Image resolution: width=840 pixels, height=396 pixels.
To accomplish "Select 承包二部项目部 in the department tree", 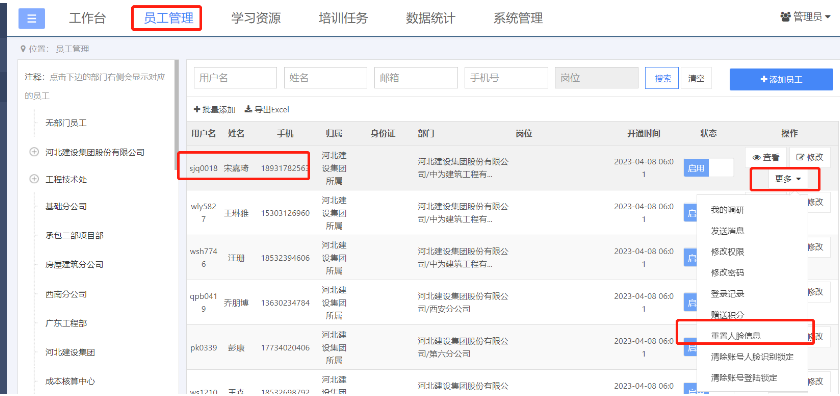I will (x=74, y=235).
